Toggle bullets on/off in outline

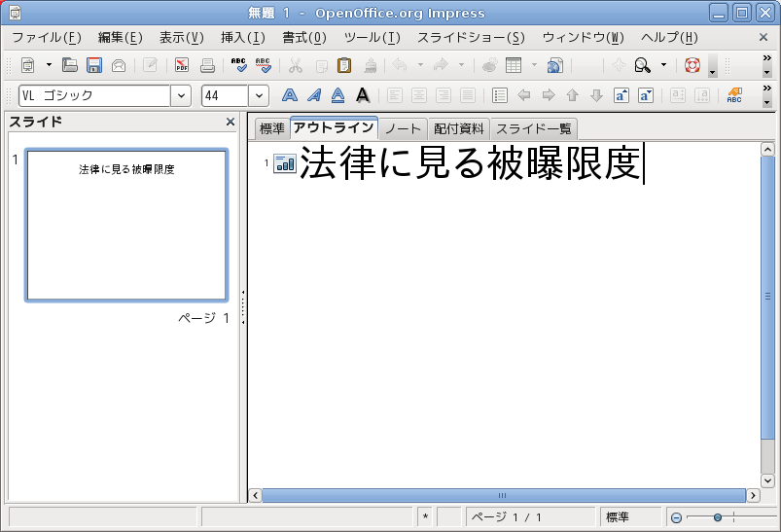500,95
